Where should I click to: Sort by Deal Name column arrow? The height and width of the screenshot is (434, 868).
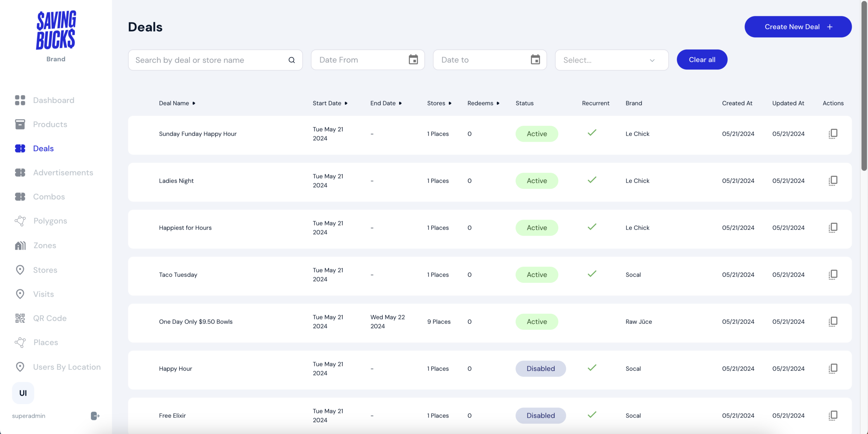(194, 103)
